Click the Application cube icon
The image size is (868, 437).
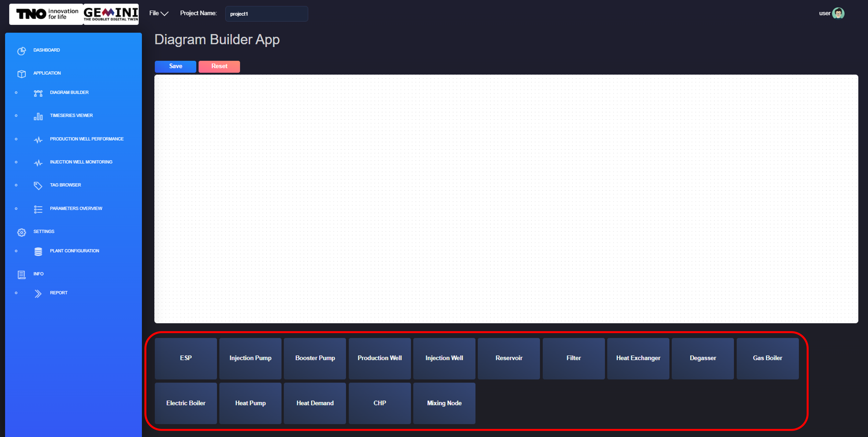point(22,74)
